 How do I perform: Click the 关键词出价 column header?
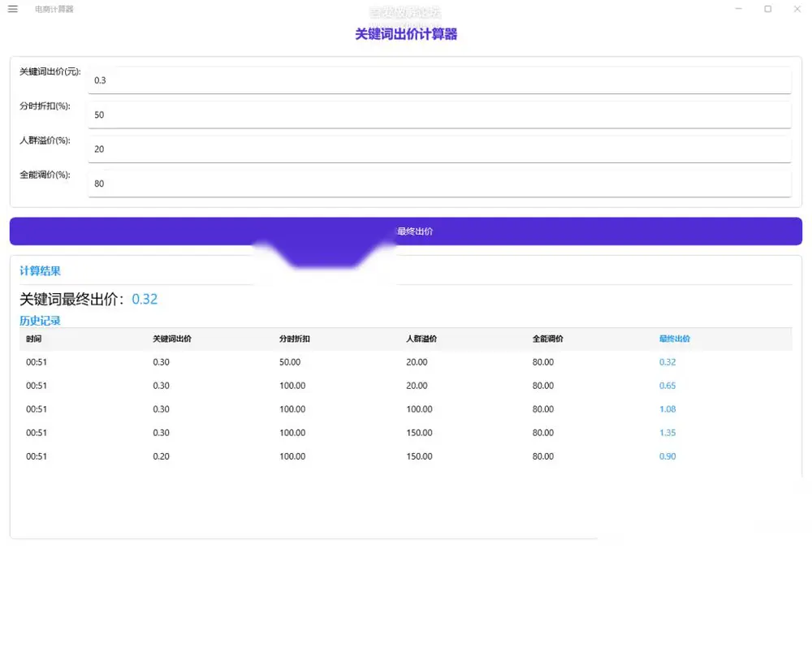(172, 339)
